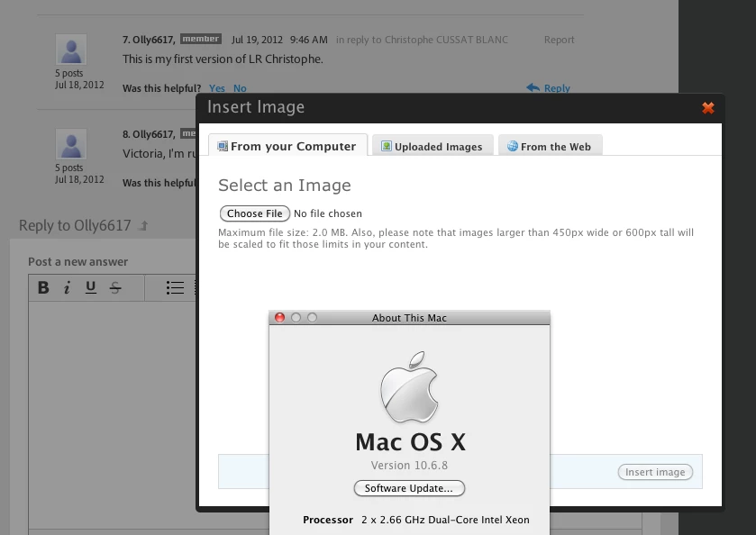Click the Apple logo in About This Mac
Image resolution: width=756 pixels, height=535 pixels.
point(409,387)
